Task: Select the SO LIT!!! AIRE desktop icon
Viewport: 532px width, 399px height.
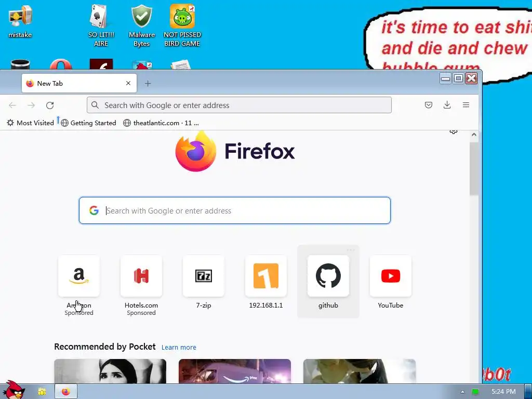Action: point(101,25)
